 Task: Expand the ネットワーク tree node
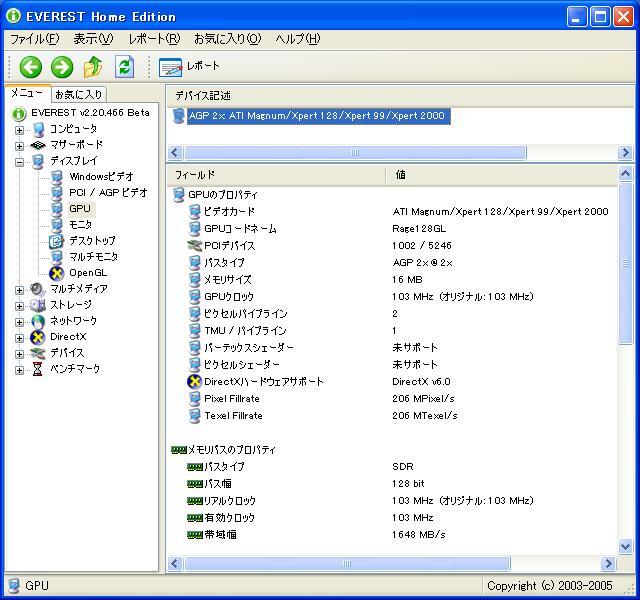pos(19,322)
